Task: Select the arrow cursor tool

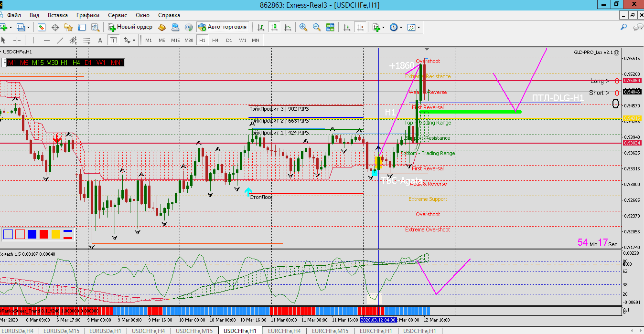Action: tap(4, 40)
